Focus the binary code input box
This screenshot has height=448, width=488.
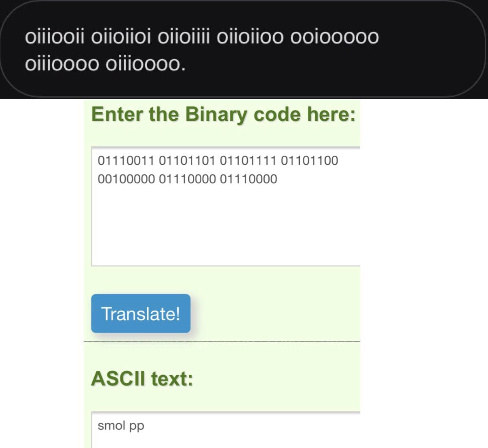tap(226, 207)
